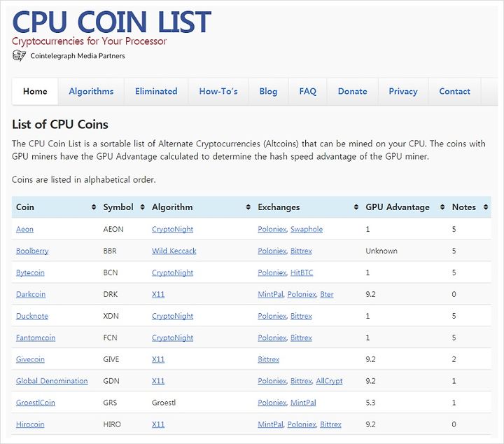Screen dimensions: 504x444
Task: Open Bittrex exchange in Ducknote row
Action: point(301,316)
